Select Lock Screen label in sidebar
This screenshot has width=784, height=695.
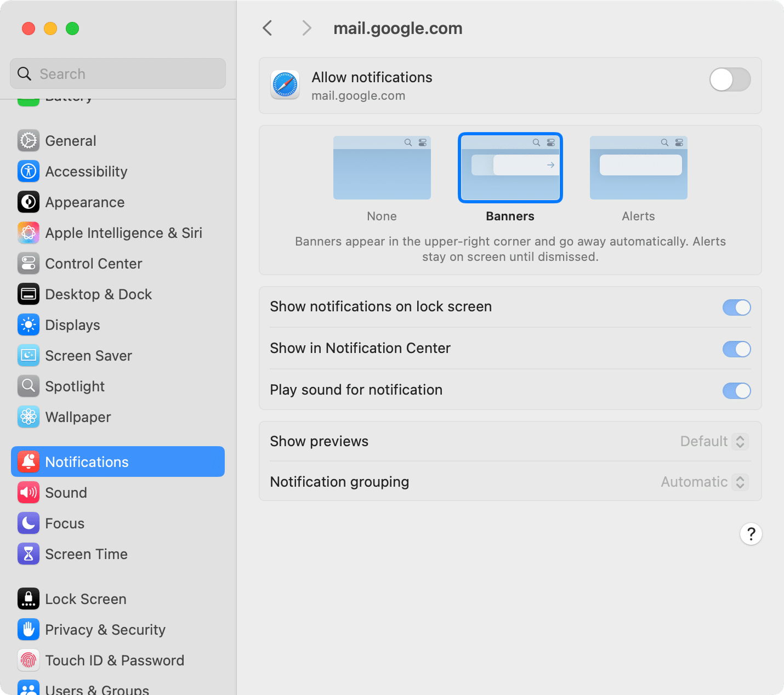86,599
